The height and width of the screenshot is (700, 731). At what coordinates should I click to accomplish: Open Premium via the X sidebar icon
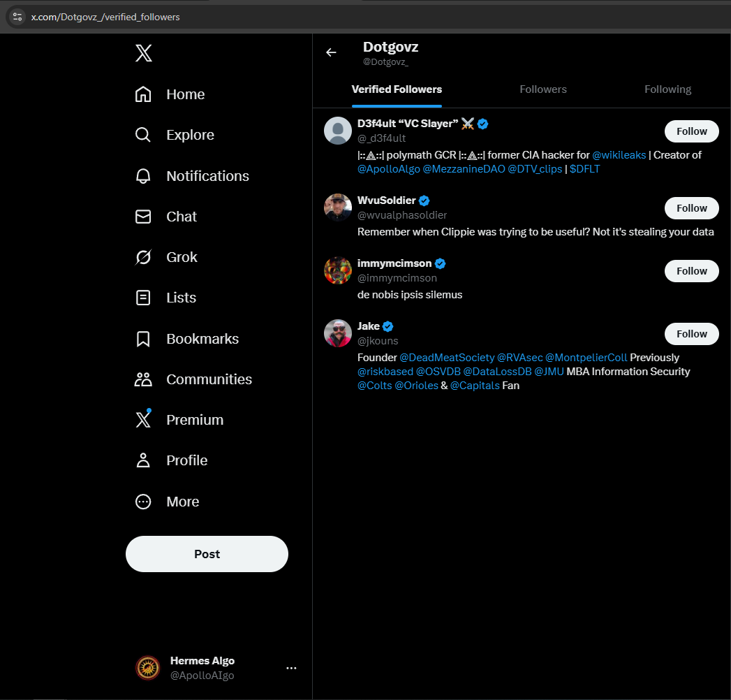[142, 419]
